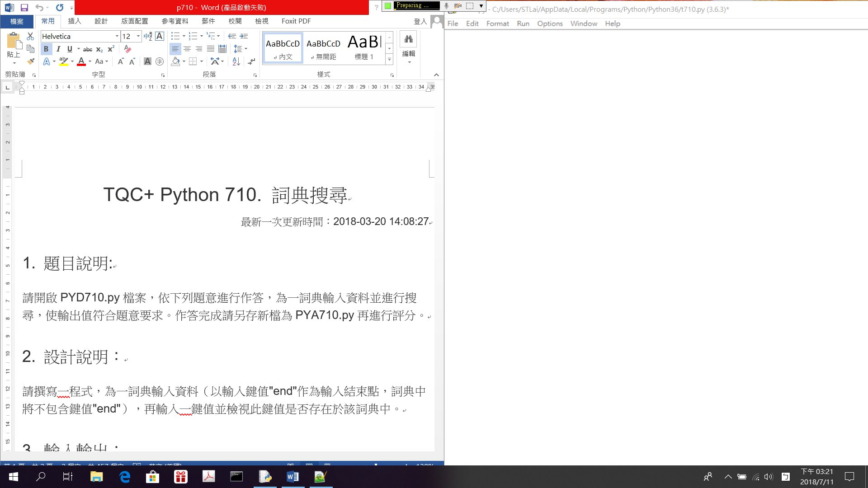Click Undo in Quick Access Toolbar
The width and height of the screenshot is (868, 488).
pyautogui.click(x=39, y=7)
